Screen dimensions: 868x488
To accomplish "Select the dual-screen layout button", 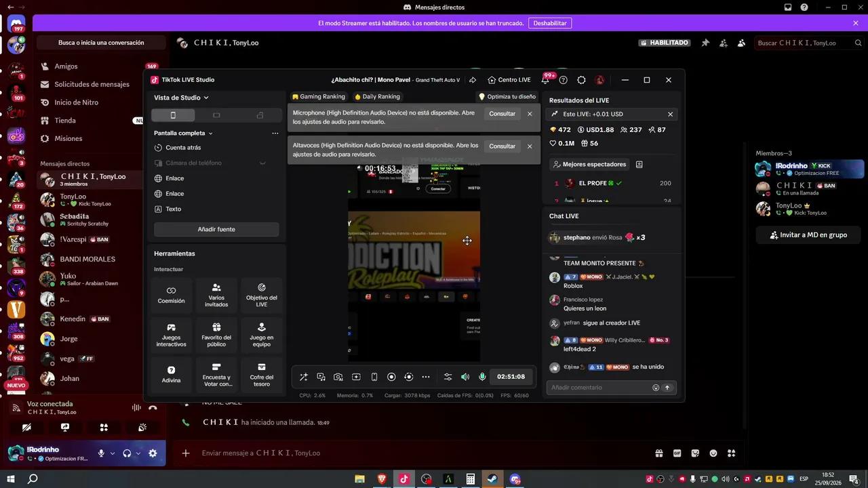I will (260, 115).
